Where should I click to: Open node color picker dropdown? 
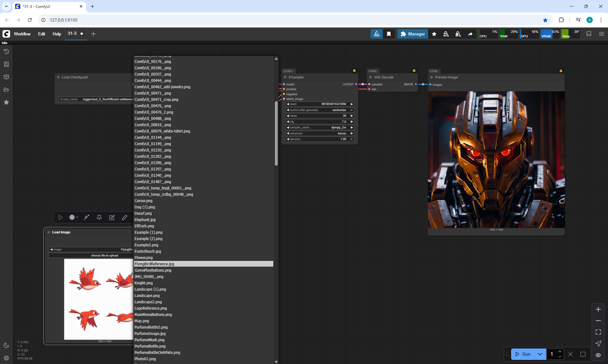coord(74,217)
